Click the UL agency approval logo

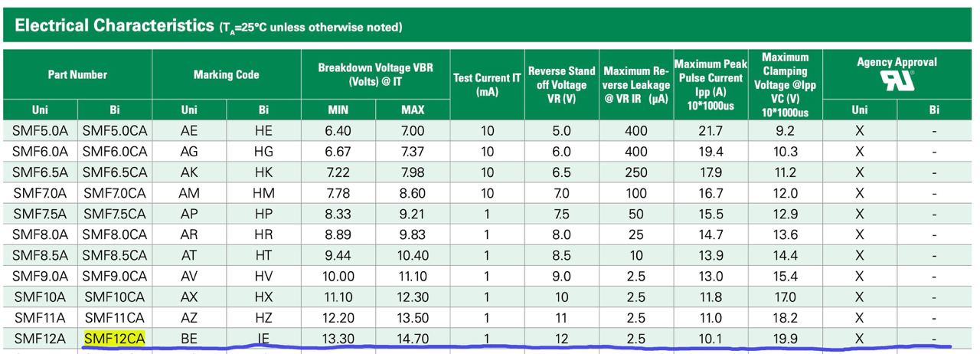[x=897, y=80]
